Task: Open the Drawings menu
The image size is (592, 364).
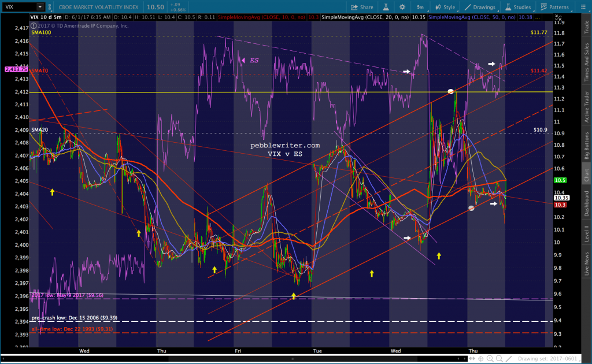Action: [x=480, y=7]
